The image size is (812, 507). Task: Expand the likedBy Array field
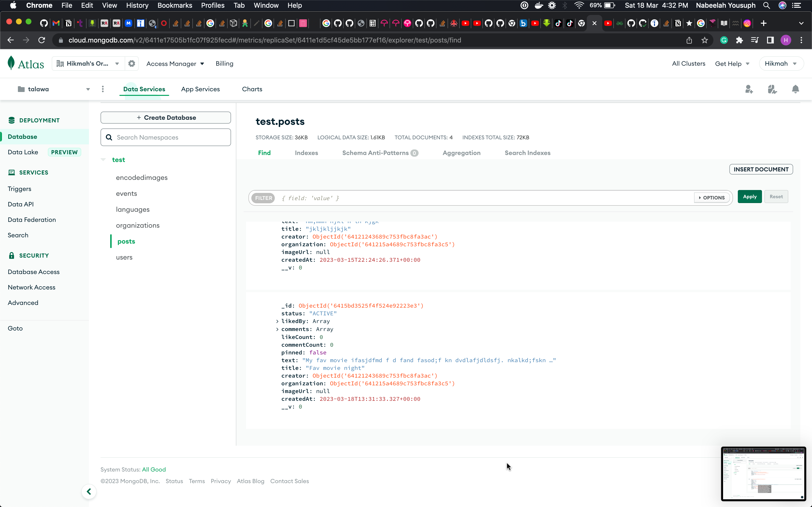point(277,321)
